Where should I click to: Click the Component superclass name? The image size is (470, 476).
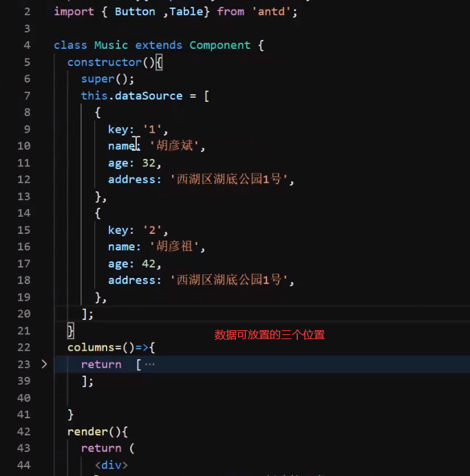click(220, 45)
